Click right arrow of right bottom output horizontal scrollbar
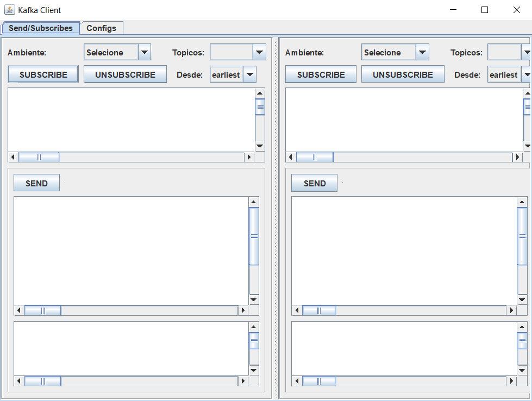 [x=512, y=381]
